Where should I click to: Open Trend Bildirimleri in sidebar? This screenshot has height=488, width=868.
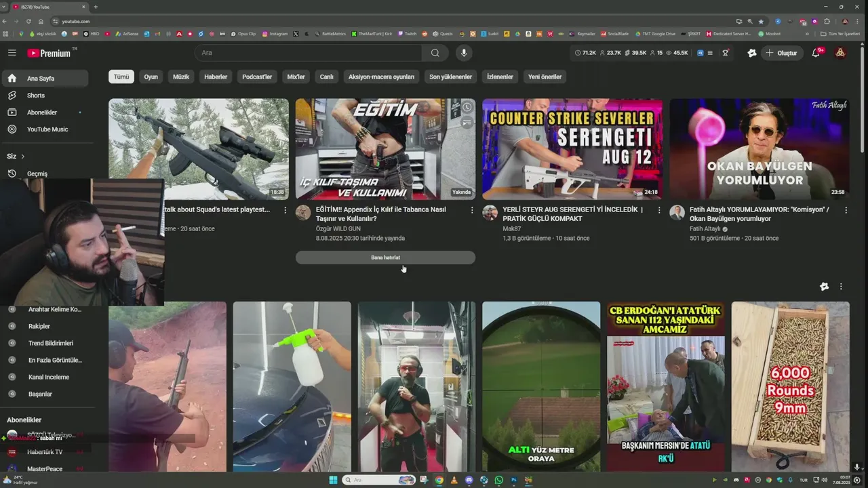(x=45, y=343)
